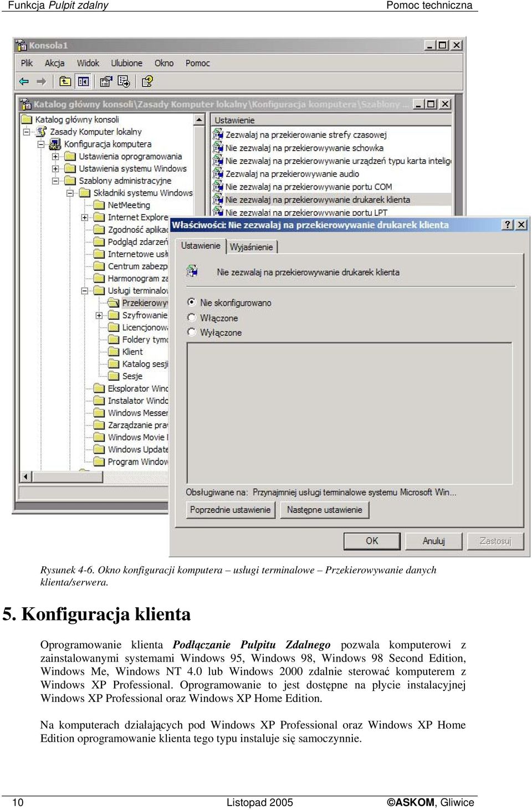This screenshot has width=532, height=810.
Task: Click the Katalog główny konsoli folder icon
Action: (27, 119)
